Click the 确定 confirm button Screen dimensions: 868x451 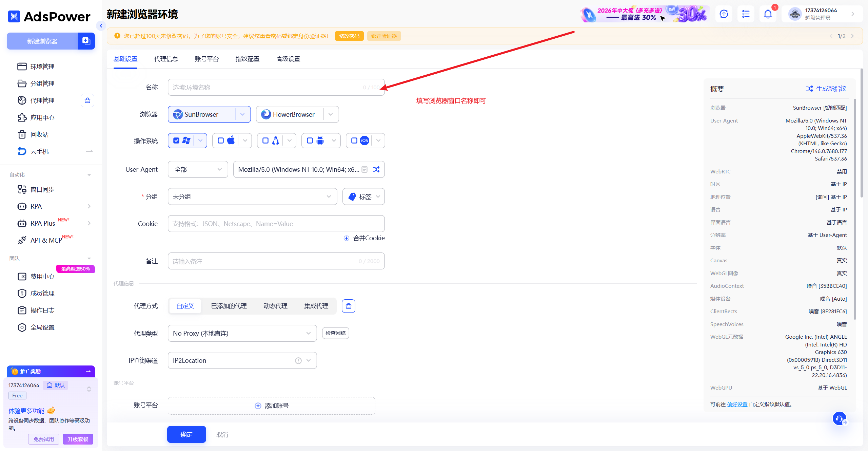[186, 434]
